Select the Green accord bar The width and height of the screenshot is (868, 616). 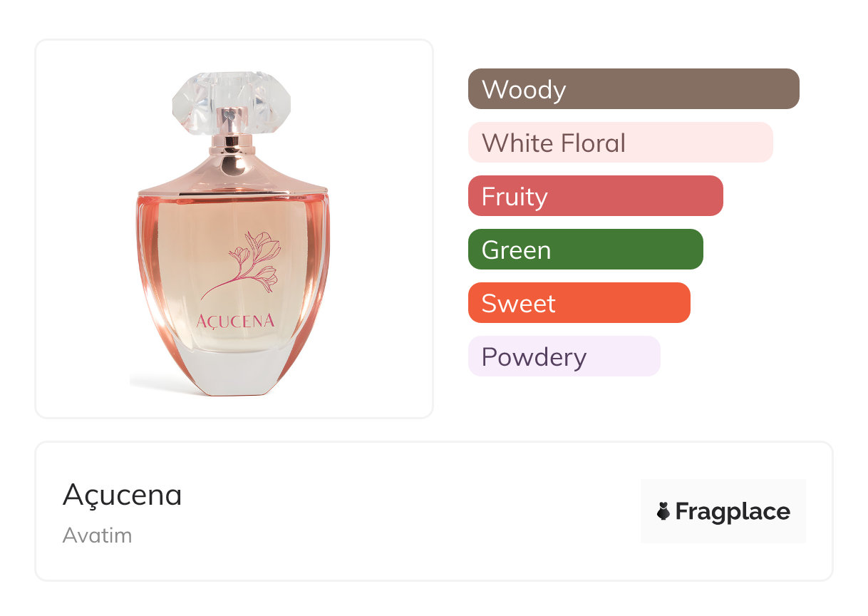585,250
